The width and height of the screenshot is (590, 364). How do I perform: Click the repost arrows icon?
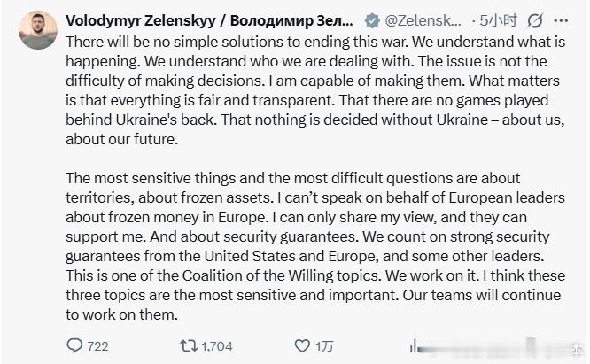coord(186,346)
